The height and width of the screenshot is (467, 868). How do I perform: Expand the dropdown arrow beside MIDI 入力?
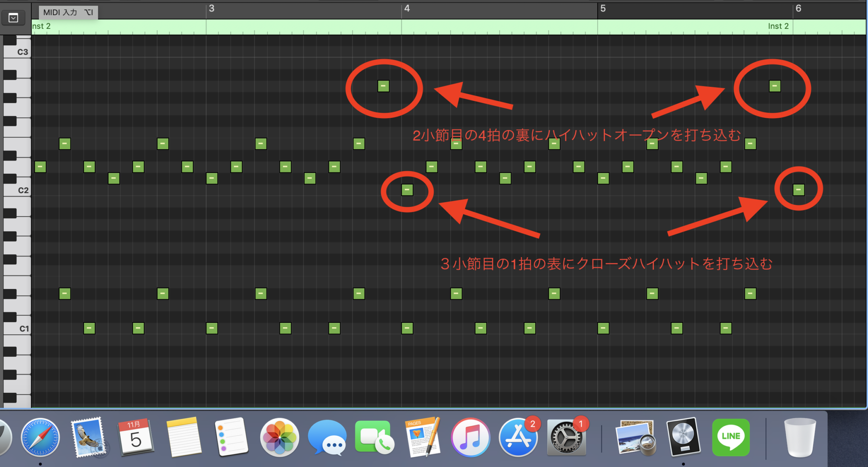14,18
